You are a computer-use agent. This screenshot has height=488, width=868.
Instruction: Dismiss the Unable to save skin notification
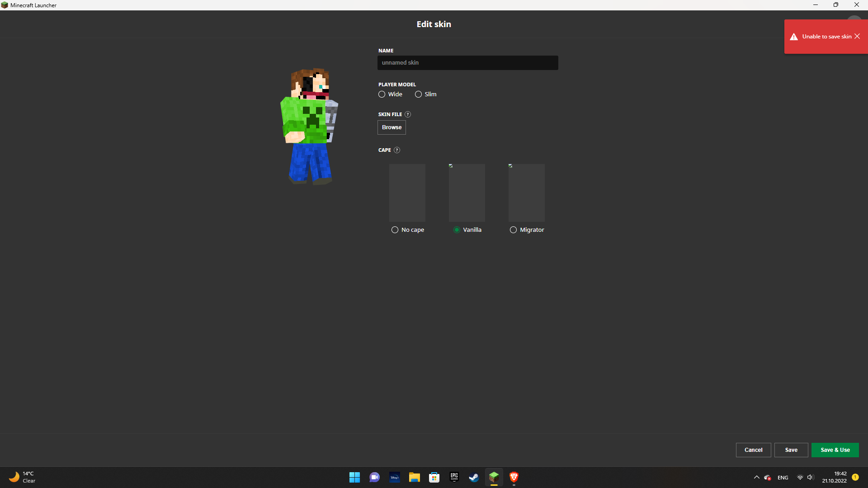pyautogui.click(x=857, y=37)
